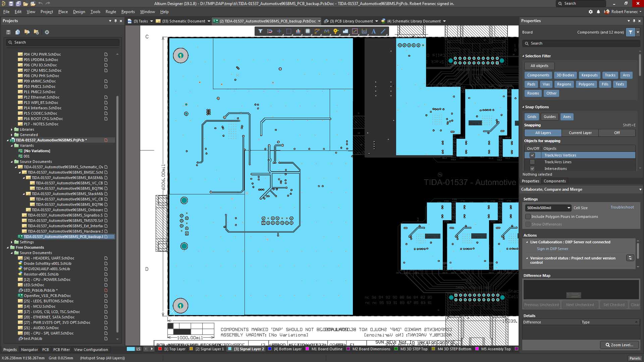
Task: Switch to the PCB Filter panel tab
Action: [61, 349]
